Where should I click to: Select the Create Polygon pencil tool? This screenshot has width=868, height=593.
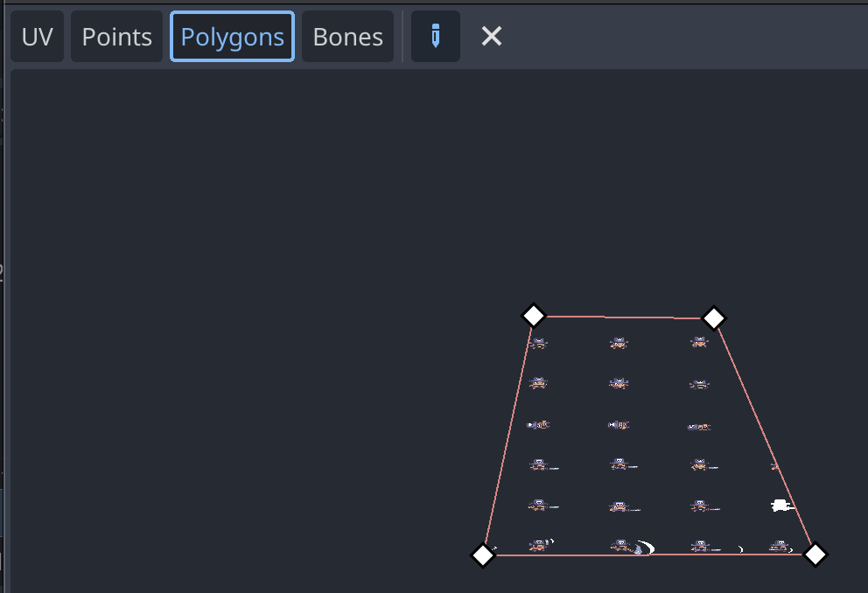point(435,36)
